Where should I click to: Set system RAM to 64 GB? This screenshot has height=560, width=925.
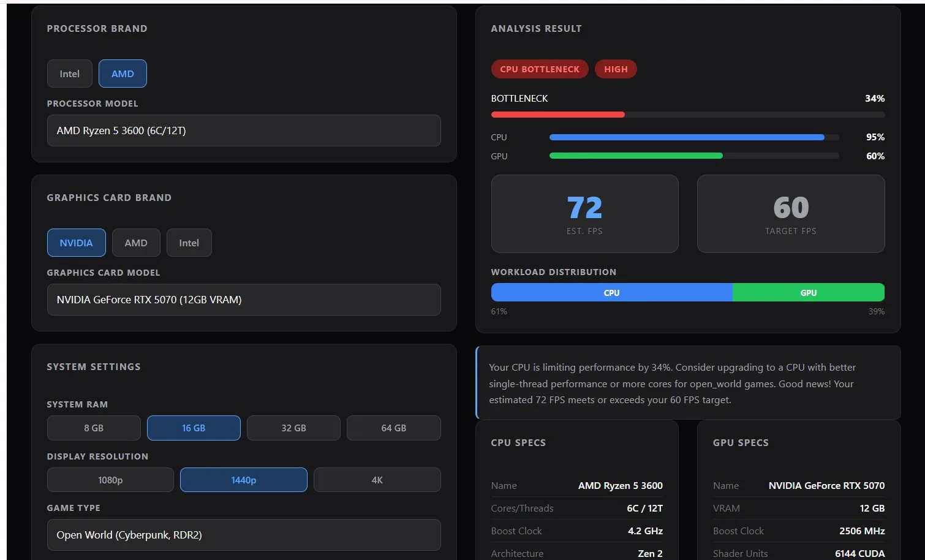(x=393, y=428)
